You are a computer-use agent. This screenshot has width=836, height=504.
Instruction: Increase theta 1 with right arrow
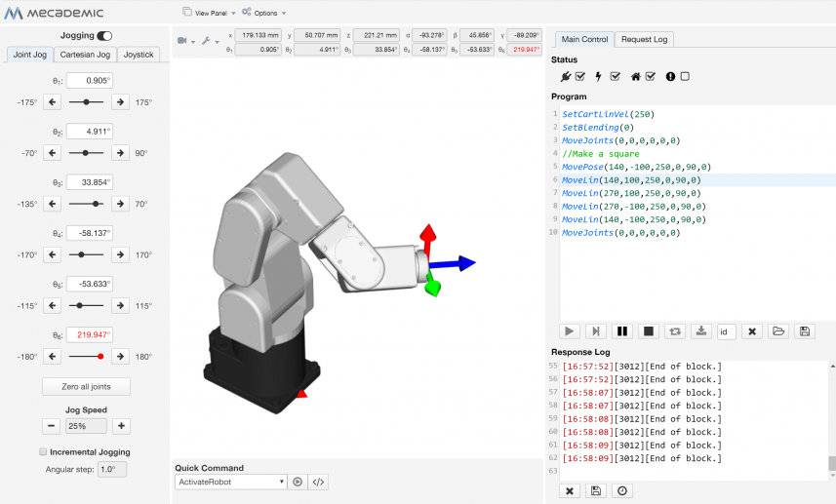point(121,101)
